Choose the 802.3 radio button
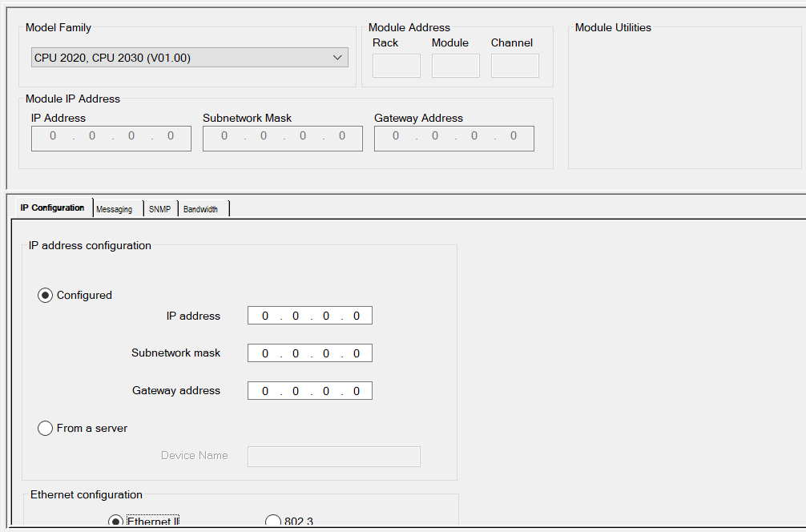This screenshot has width=806, height=532. coord(272,521)
